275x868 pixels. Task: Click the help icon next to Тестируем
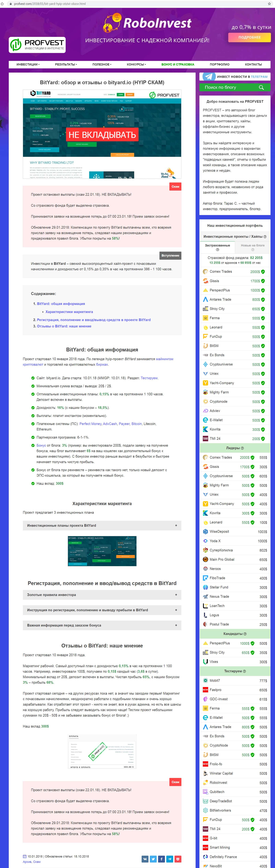point(244,671)
